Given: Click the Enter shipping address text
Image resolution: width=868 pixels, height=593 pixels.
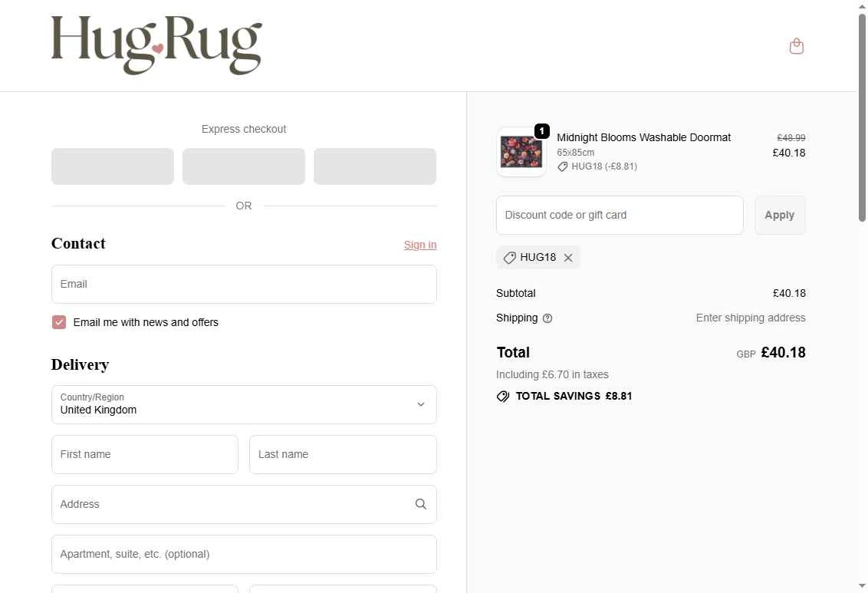Looking at the screenshot, I should pyautogui.click(x=751, y=318).
